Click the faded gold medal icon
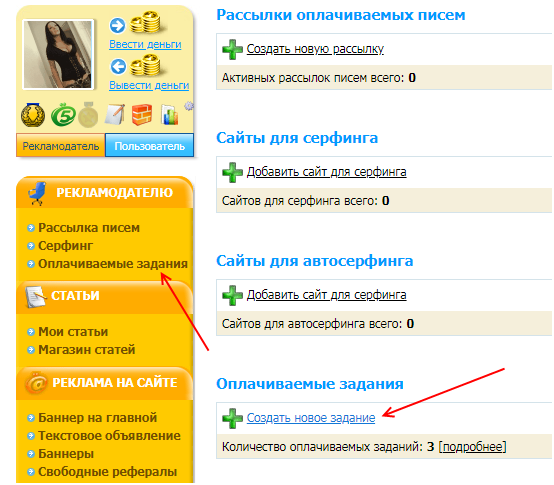The image size is (554, 485). click(88, 114)
